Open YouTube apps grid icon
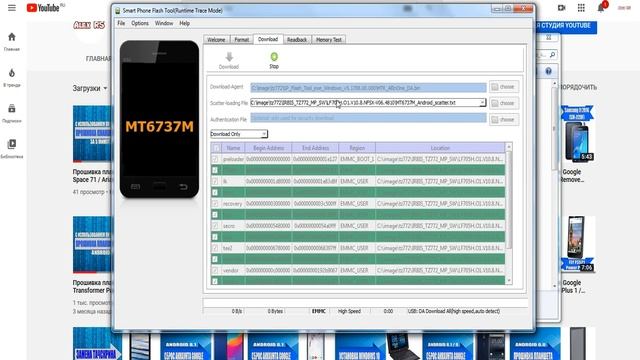Viewport: 640px width, 360px height. click(581, 8)
